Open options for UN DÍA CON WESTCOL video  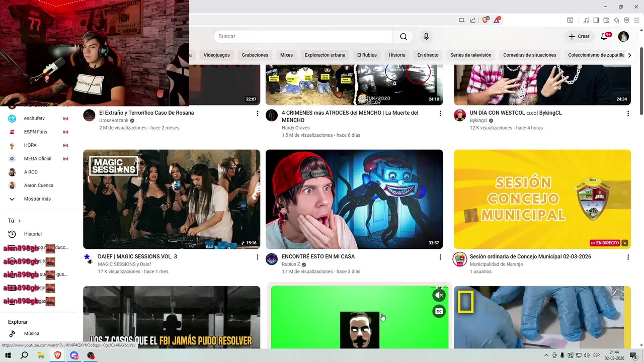(628, 114)
